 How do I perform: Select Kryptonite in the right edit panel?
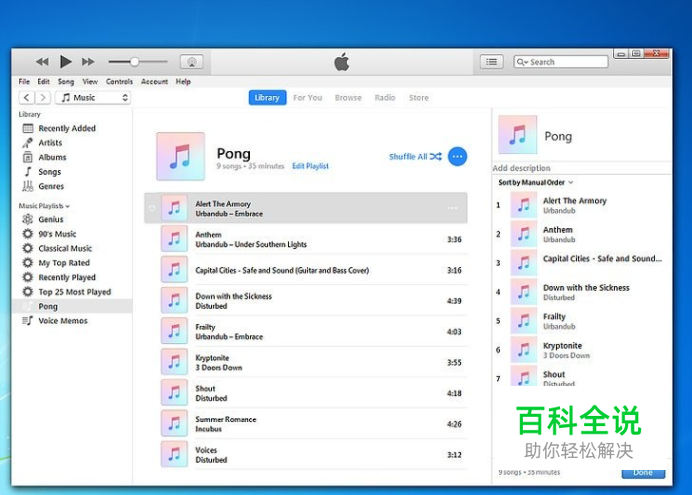coord(582,350)
